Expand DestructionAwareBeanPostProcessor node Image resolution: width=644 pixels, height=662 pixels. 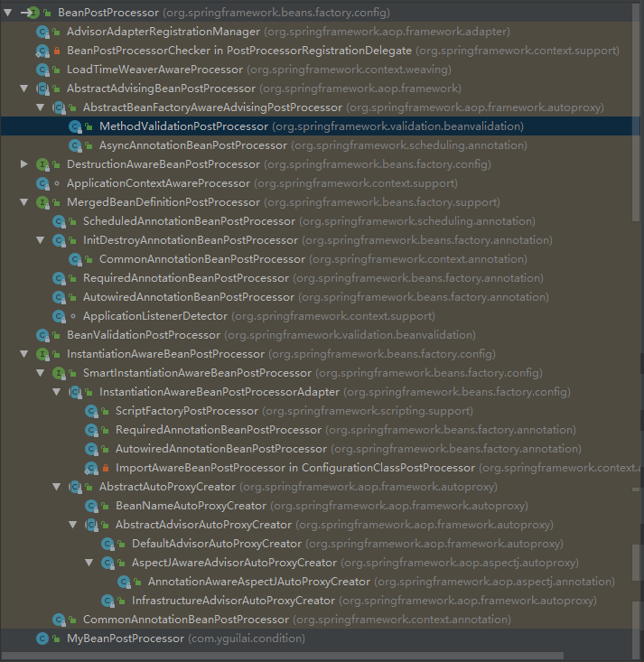(x=24, y=164)
